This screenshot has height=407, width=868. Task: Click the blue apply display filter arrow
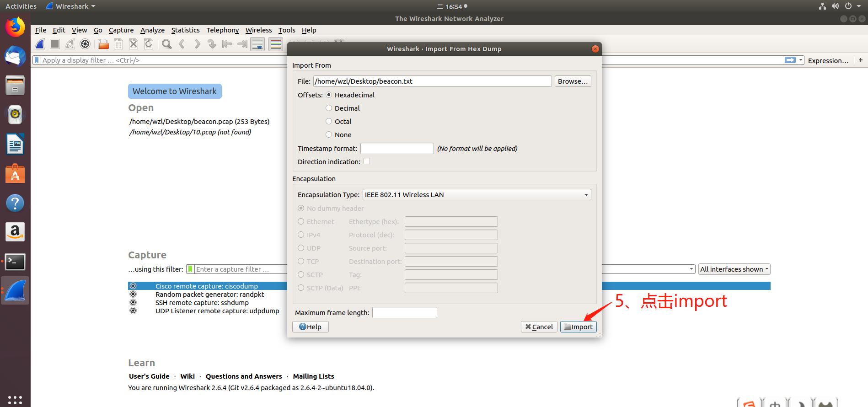(790, 60)
